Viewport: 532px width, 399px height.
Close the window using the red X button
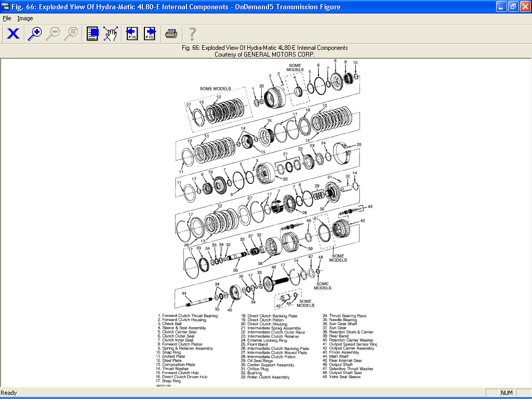(525, 6)
